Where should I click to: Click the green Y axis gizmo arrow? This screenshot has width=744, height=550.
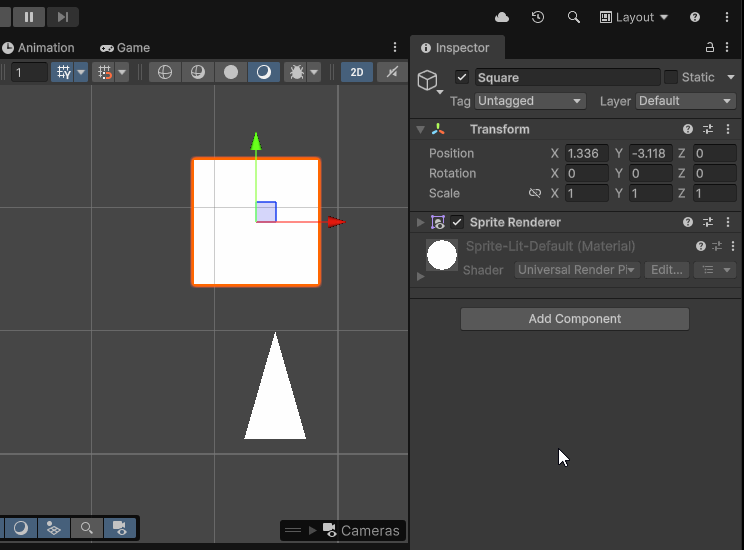pos(256,141)
